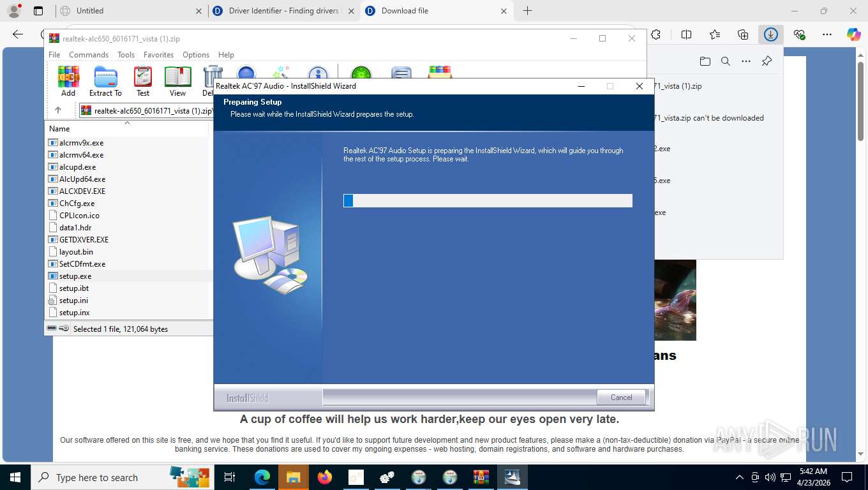This screenshot has width=868, height=490.
Task: Open the Help menu in WinRAR
Action: (x=226, y=55)
